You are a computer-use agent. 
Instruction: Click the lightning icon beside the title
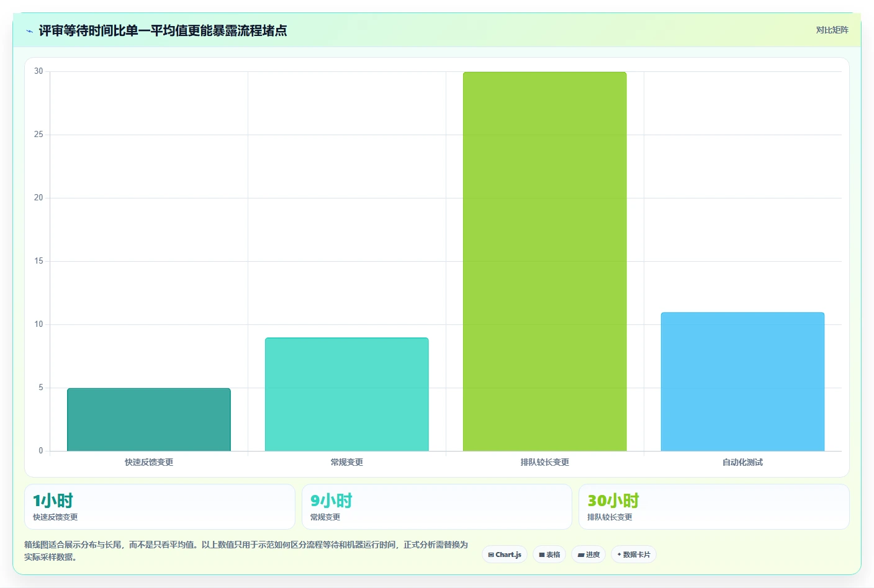pos(29,31)
